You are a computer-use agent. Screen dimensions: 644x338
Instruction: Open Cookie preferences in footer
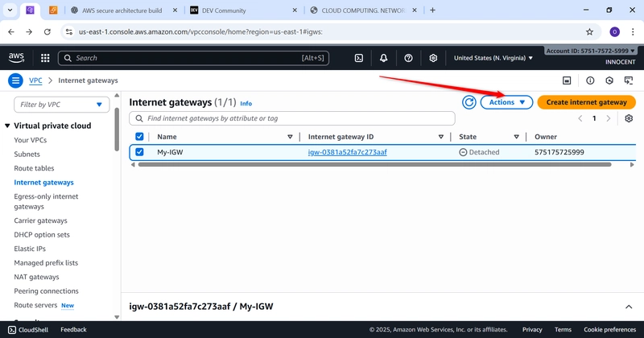coord(610,329)
